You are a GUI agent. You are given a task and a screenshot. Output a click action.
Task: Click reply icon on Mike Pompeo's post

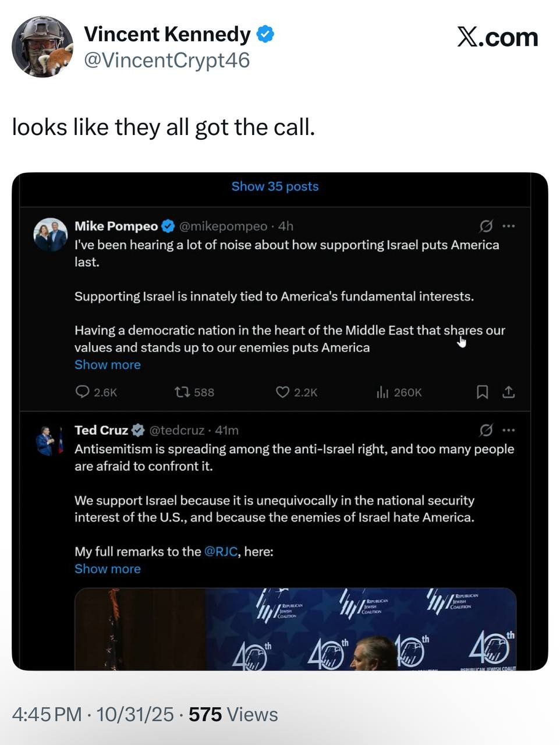[83, 392]
